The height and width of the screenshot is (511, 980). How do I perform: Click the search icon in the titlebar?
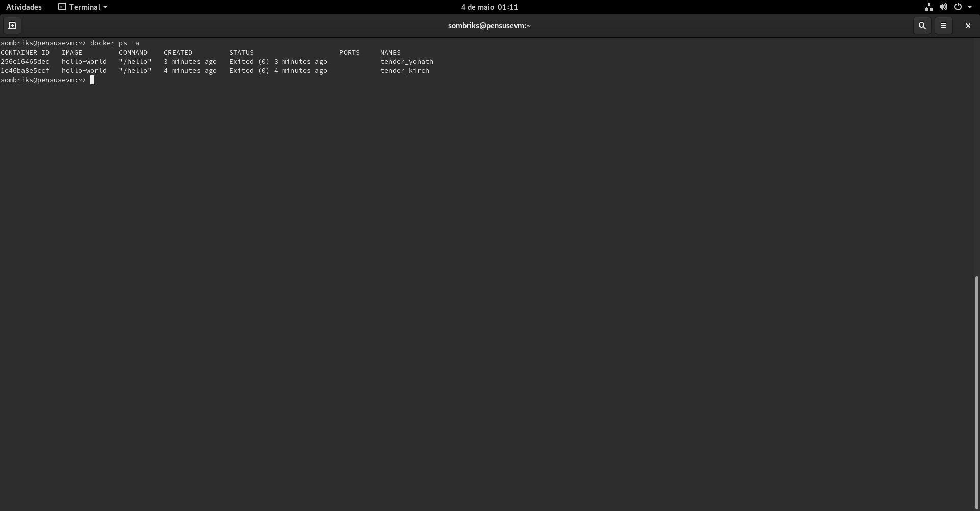click(x=922, y=25)
